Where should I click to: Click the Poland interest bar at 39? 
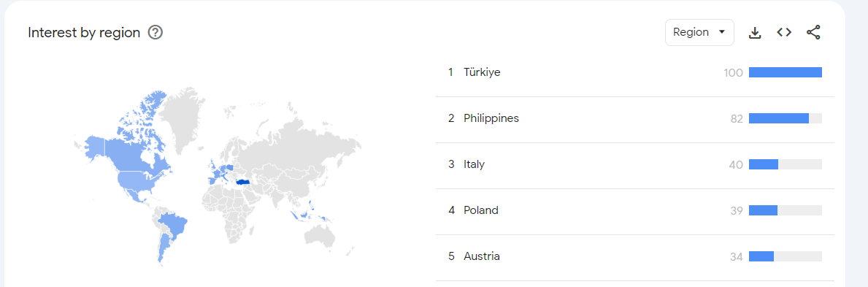(x=785, y=210)
